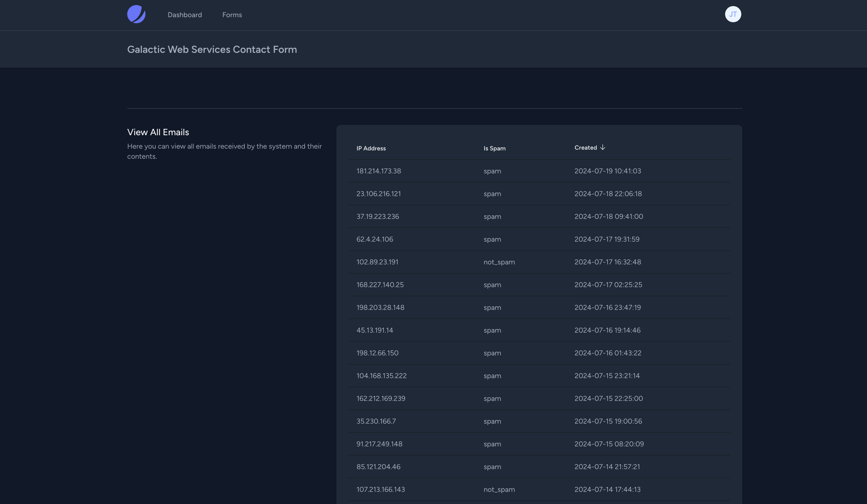Select IP address 198.12.66.150
The height and width of the screenshot is (504, 867).
tap(377, 353)
